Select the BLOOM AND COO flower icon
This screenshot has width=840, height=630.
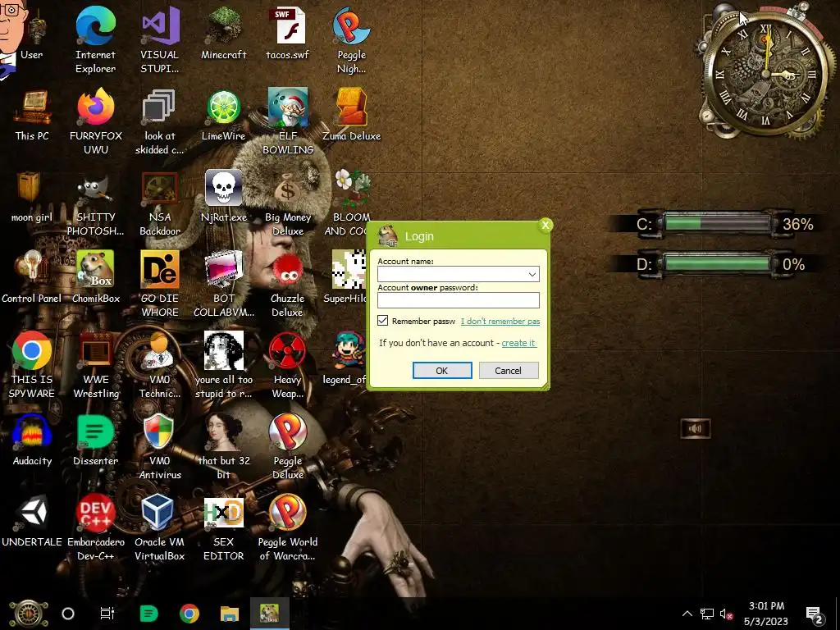(x=350, y=203)
